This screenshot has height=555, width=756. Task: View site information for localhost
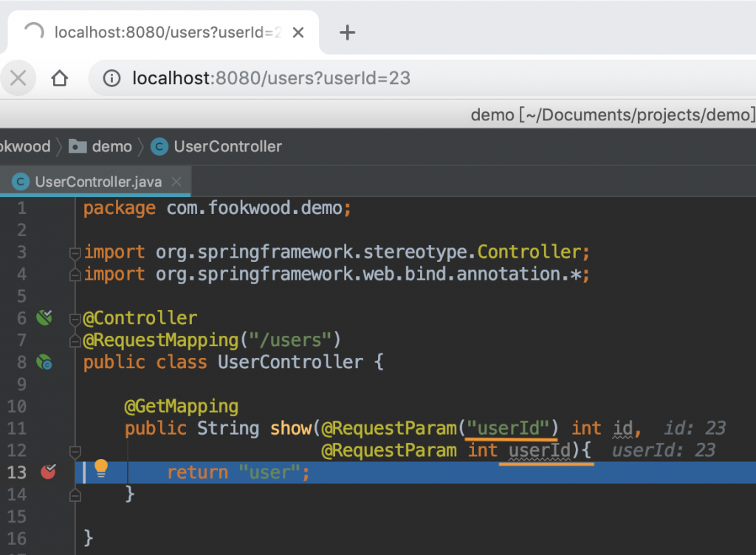tap(111, 77)
